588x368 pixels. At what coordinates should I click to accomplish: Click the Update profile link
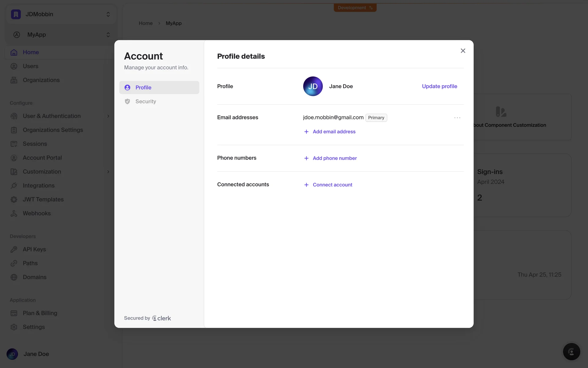click(x=439, y=86)
